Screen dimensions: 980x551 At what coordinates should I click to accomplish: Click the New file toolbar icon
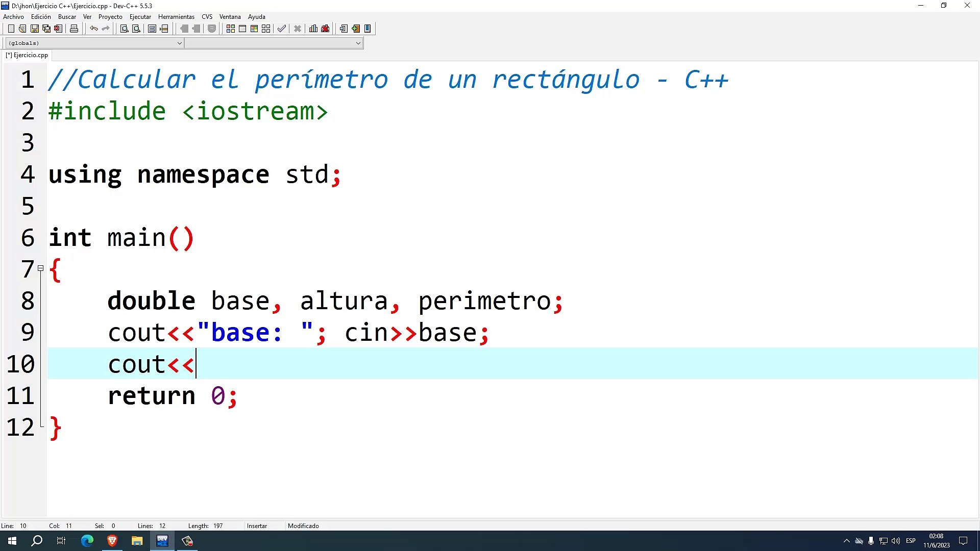point(11,29)
